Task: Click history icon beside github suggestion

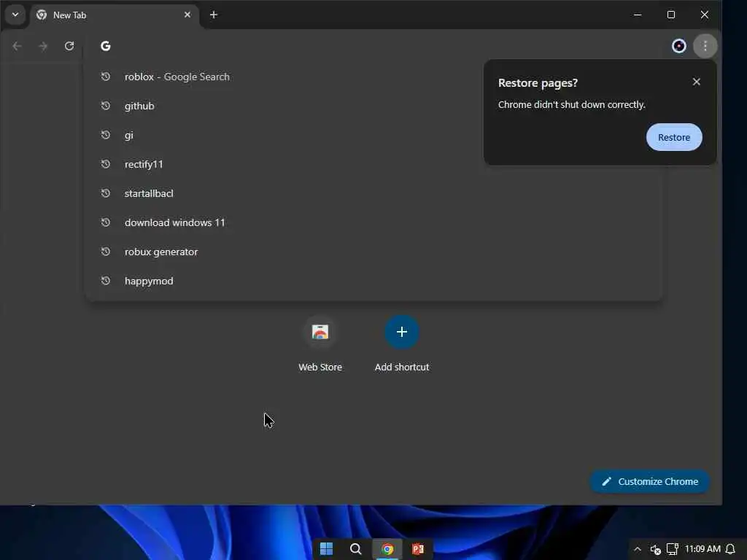Action: click(106, 106)
